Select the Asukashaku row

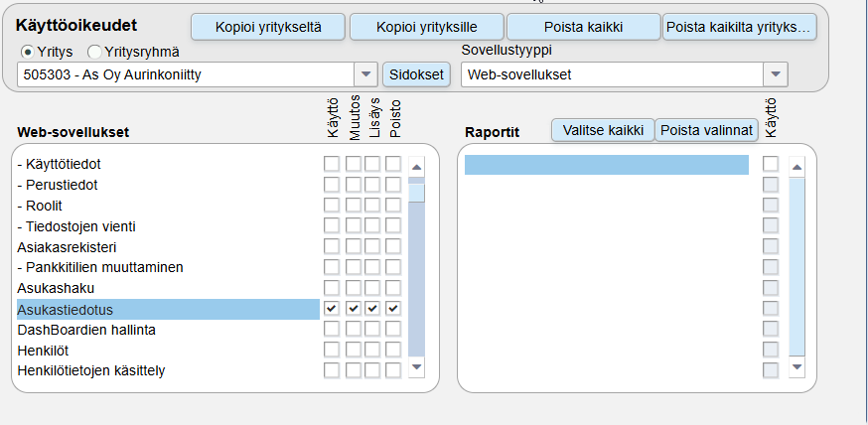pyautogui.click(x=168, y=288)
